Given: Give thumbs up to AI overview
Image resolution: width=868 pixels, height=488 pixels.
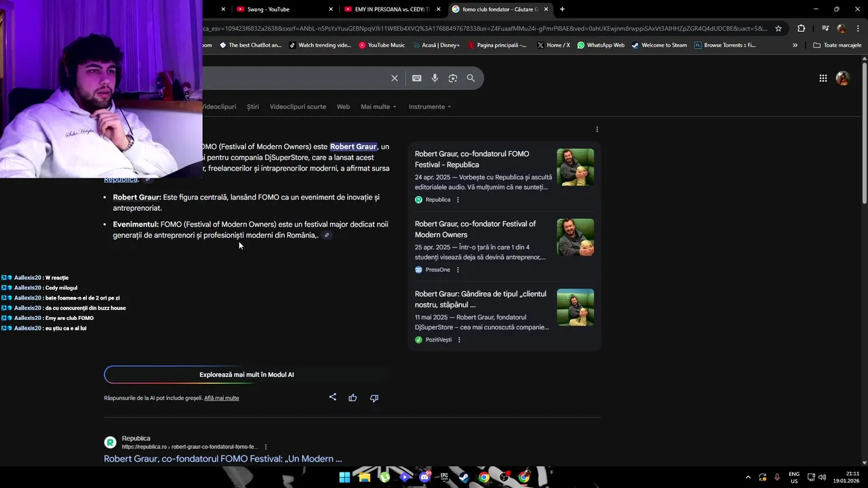Looking at the screenshot, I should pyautogui.click(x=353, y=398).
